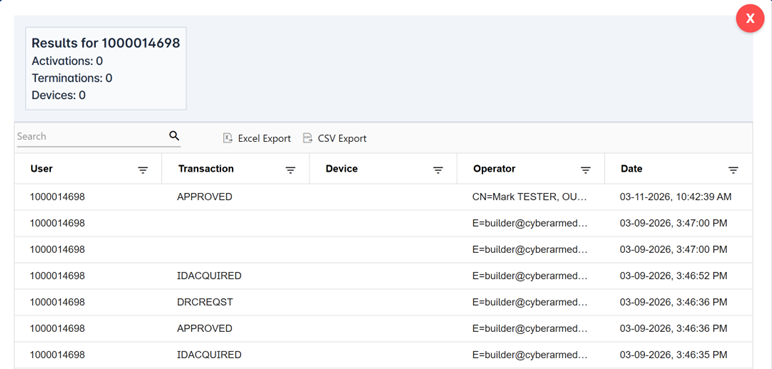772x369 pixels.
Task: Click the DRCREQST transaction cell
Action: click(204, 302)
